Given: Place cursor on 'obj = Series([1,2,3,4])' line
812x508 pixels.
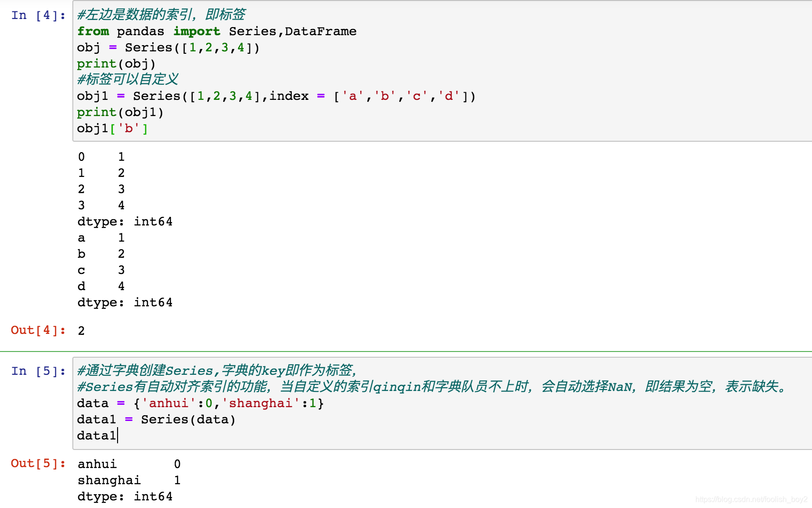Looking at the screenshot, I should click(168, 48).
